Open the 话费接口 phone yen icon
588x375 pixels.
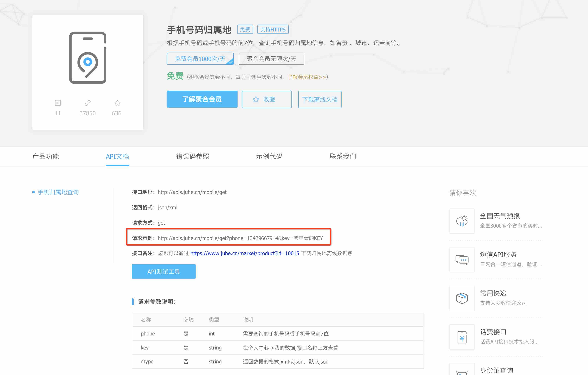(462, 337)
